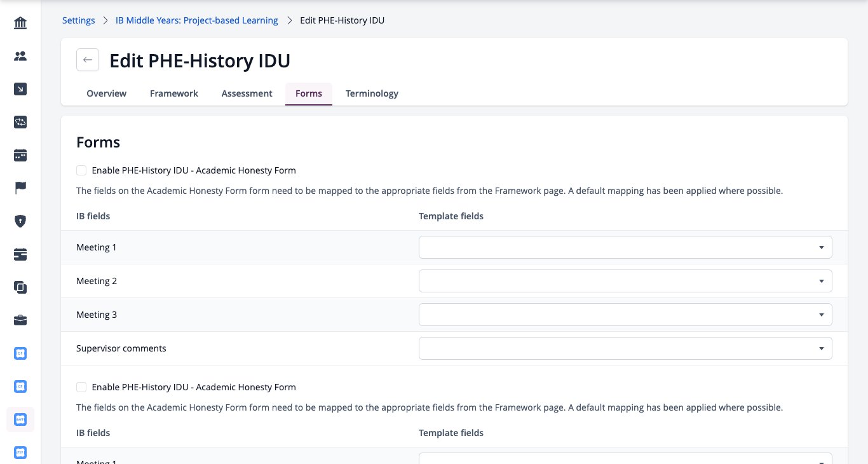
Task: Select the calendar icon in sidebar
Action: click(20, 155)
